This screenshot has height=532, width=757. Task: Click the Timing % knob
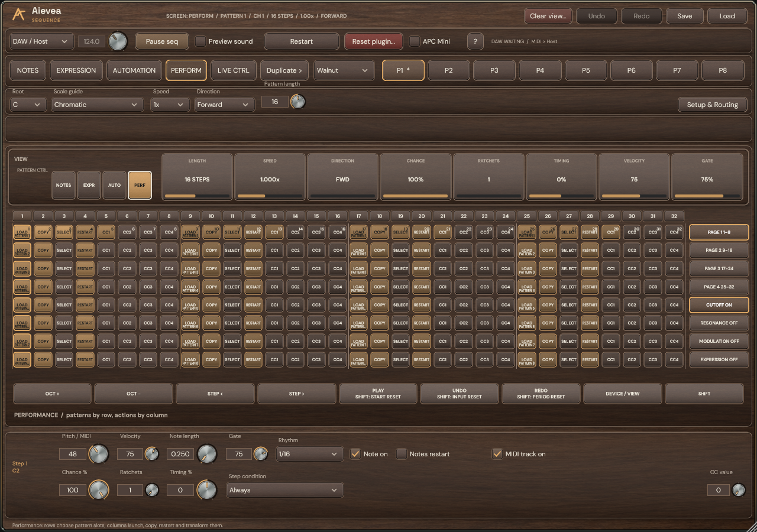[207, 489]
